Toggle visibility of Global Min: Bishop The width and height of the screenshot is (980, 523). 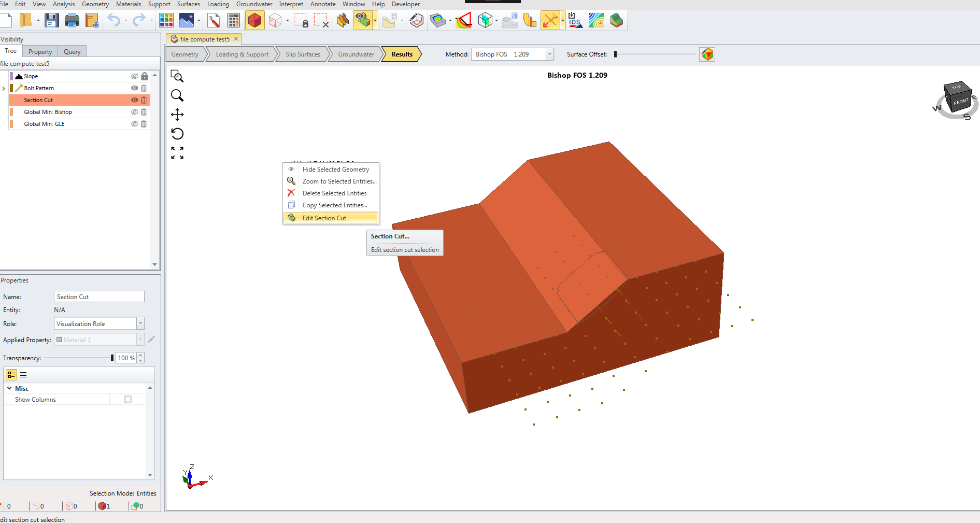click(x=135, y=112)
